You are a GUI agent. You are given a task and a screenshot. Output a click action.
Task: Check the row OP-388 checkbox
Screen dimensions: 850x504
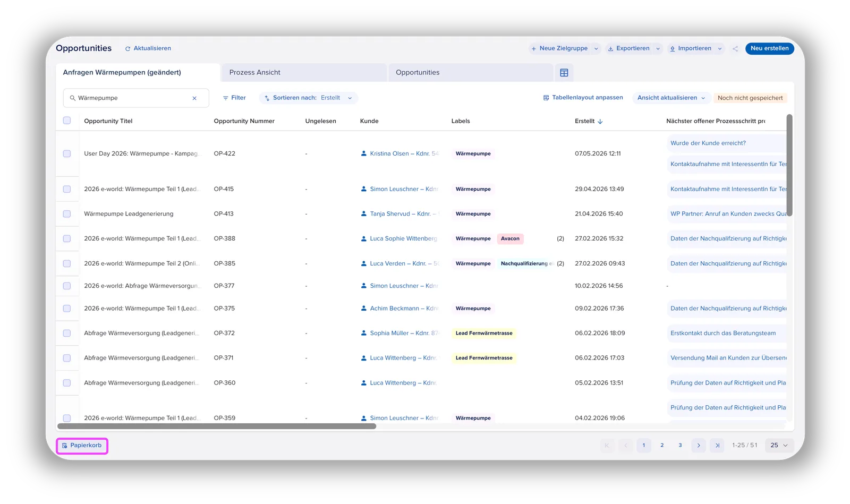[x=67, y=239]
